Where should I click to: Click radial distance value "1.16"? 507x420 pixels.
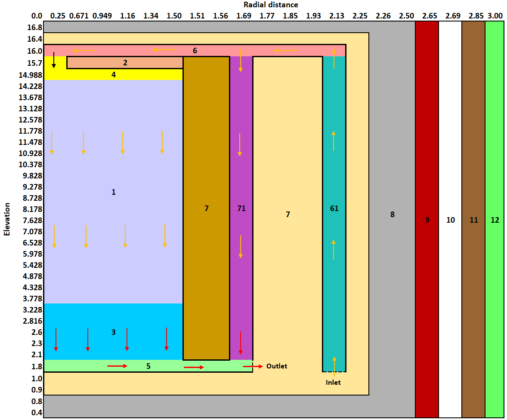128,16
